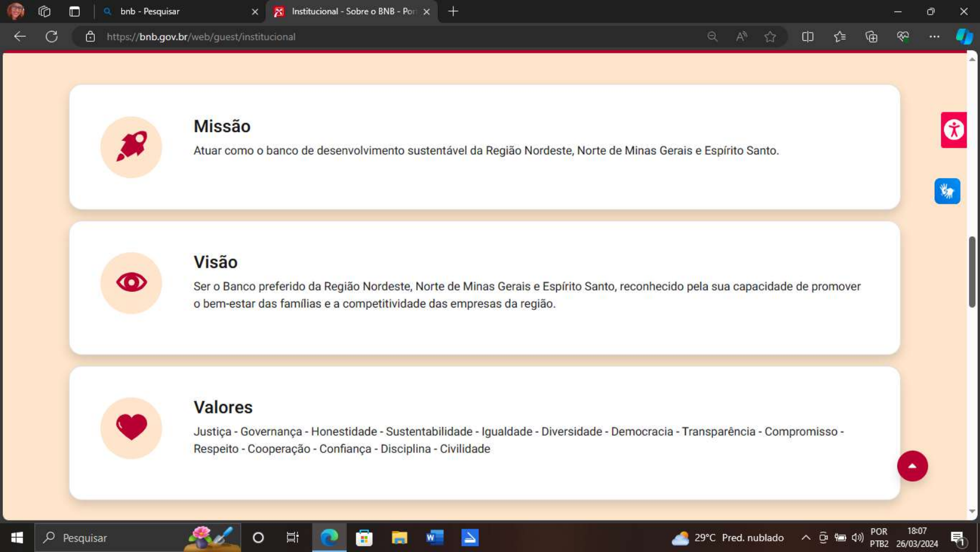Open the tab actions menu button

74,12
